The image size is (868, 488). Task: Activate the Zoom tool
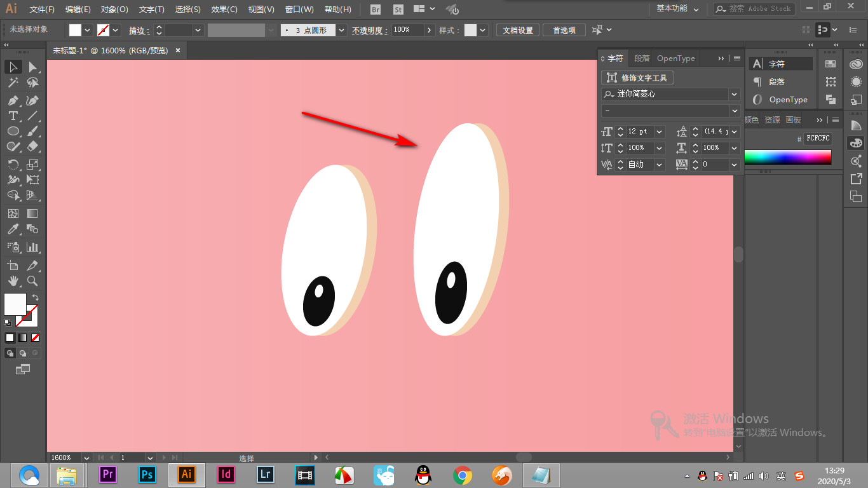point(32,280)
